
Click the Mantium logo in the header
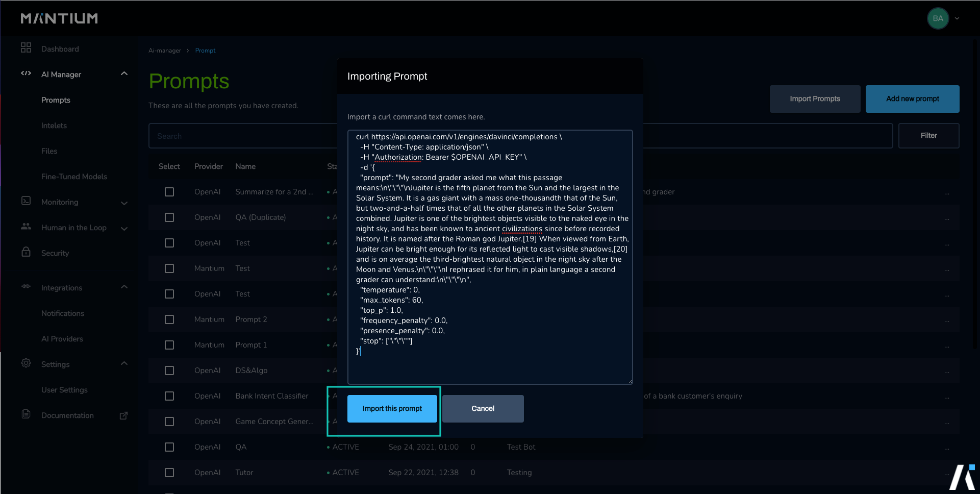59,18
